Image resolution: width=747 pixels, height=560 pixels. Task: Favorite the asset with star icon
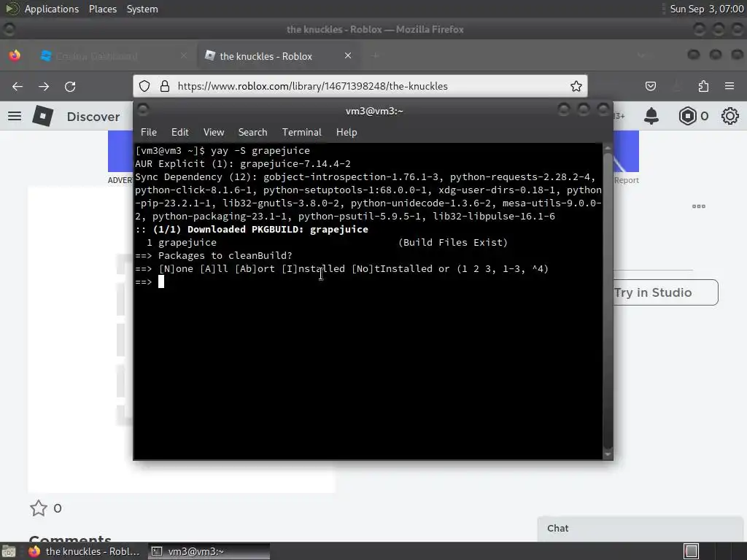(x=39, y=508)
